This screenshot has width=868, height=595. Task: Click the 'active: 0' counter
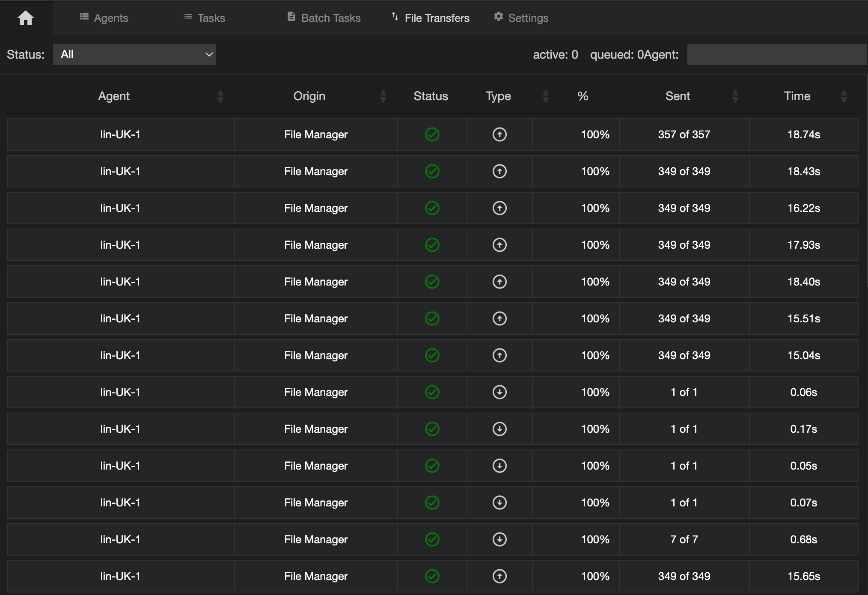pos(555,54)
